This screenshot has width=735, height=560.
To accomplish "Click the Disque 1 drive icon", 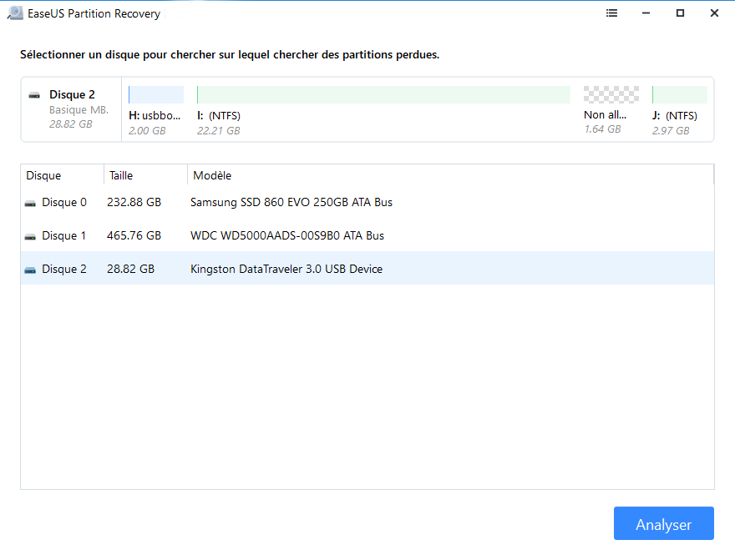I will point(30,236).
